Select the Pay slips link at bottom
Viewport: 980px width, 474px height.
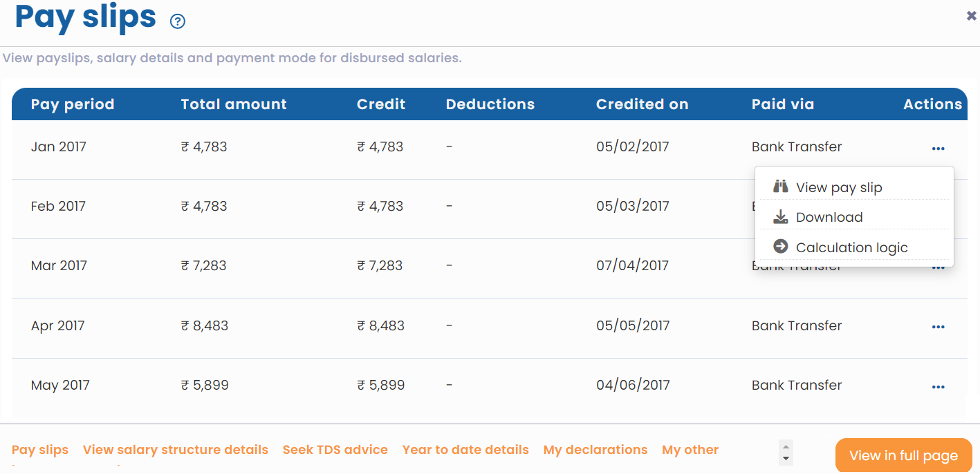click(x=39, y=449)
